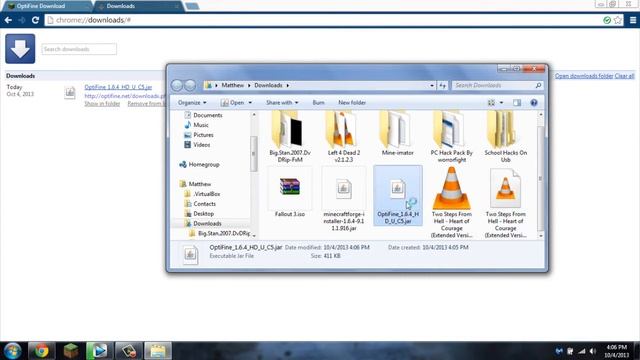Select the Big.Stan.2007.DvDRip-FxM folder

(x=290, y=137)
